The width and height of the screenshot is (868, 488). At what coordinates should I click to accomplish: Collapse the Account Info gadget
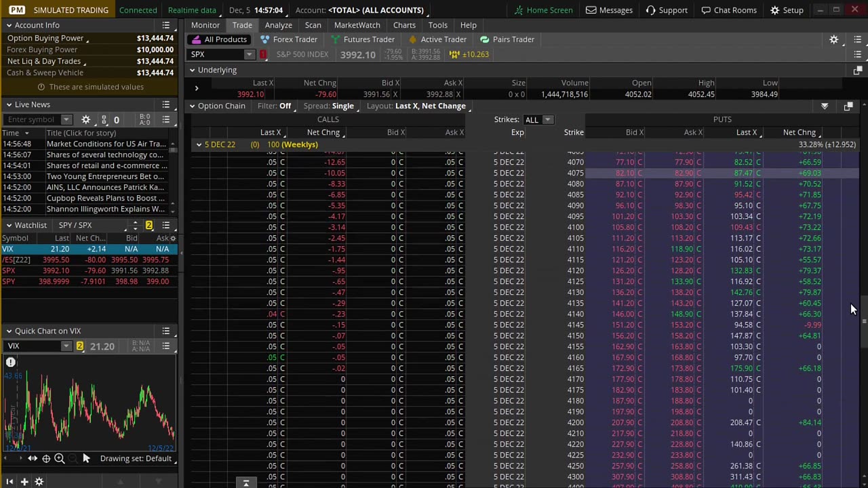click(x=9, y=25)
